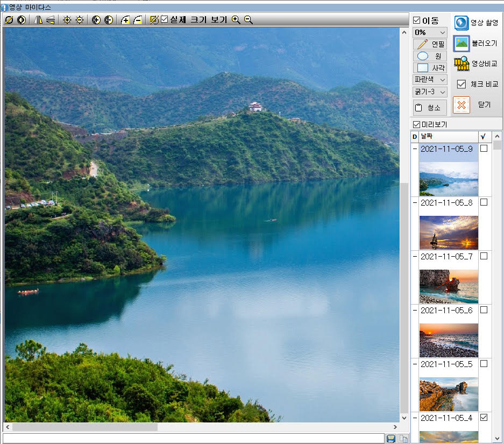Check the box for 2021-11-05_8 image

(484, 202)
